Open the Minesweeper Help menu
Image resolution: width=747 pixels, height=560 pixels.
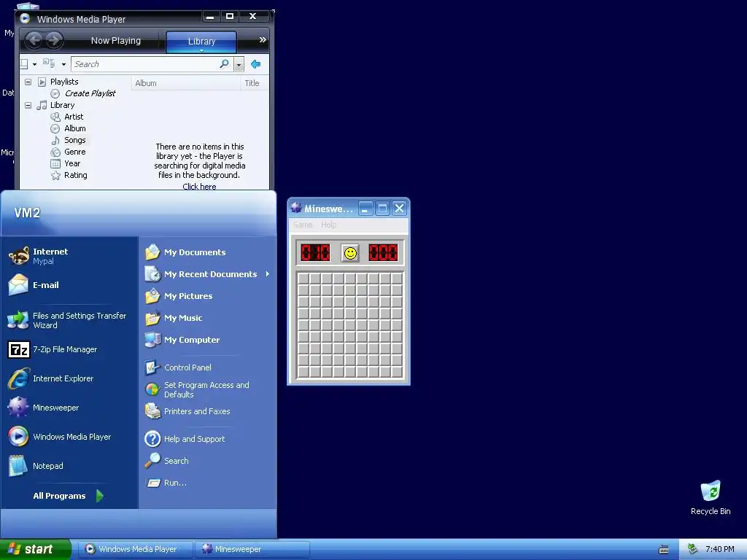pyautogui.click(x=329, y=225)
